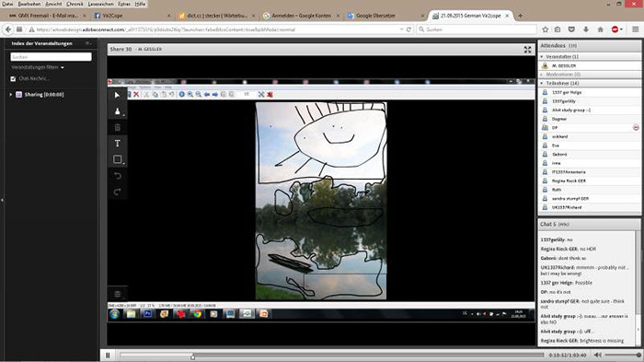Switch to the dict.cc tab
Screen dimensions: 644x362
(x=216, y=16)
